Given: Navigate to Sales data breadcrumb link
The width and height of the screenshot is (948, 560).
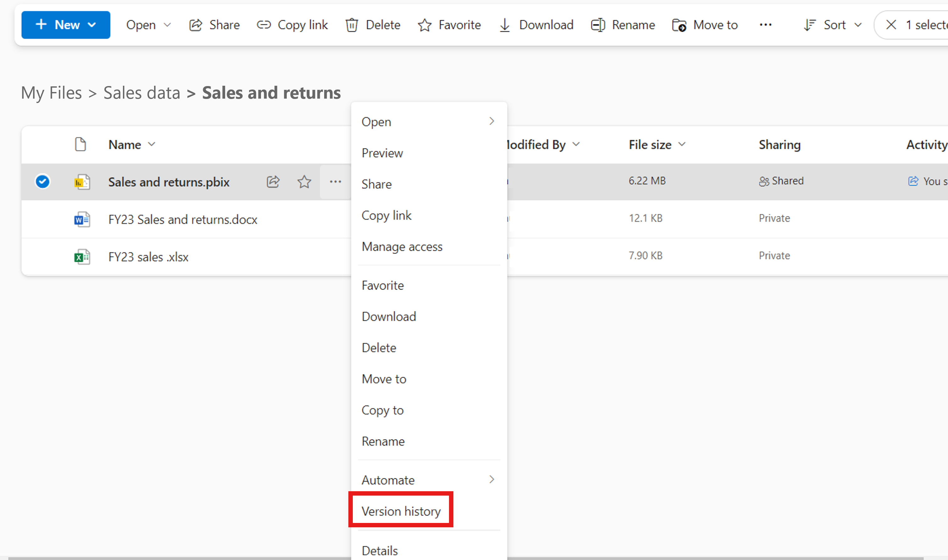Looking at the screenshot, I should click(141, 93).
